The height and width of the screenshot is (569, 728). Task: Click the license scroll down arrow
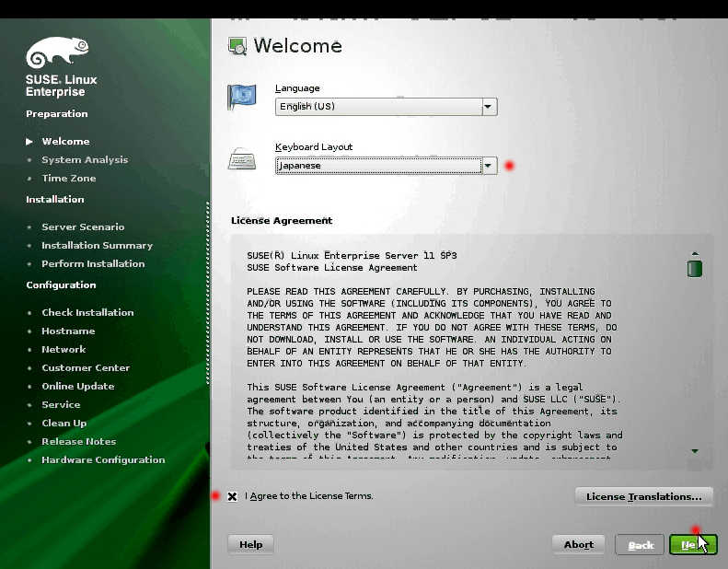(x=695, y=451)
